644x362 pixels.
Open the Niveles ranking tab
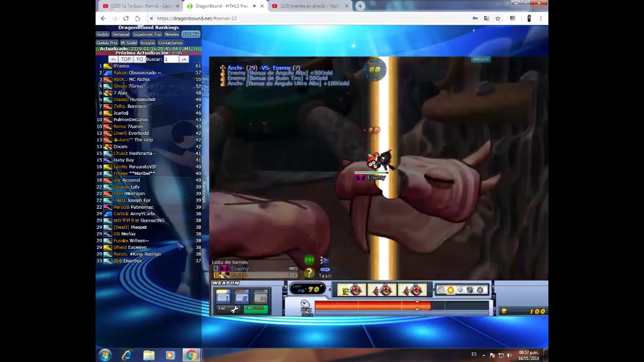(172, 34)
